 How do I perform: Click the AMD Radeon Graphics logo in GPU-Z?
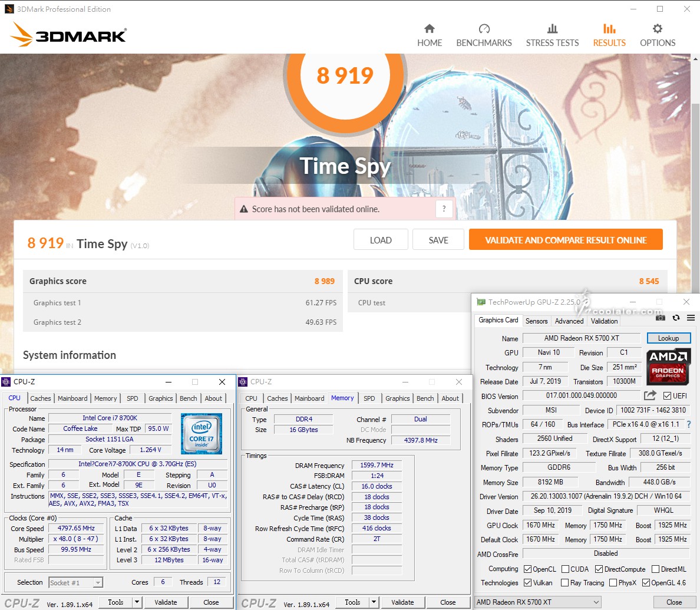(668, 368)
